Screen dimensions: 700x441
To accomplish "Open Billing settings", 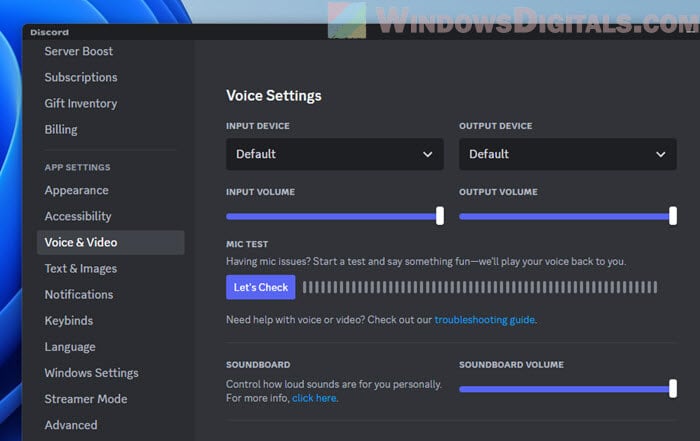I will coord(61,129).
